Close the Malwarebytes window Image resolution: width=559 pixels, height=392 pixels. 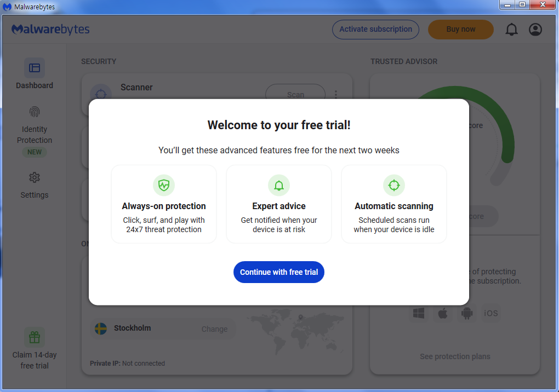click(x=543, y=4)
